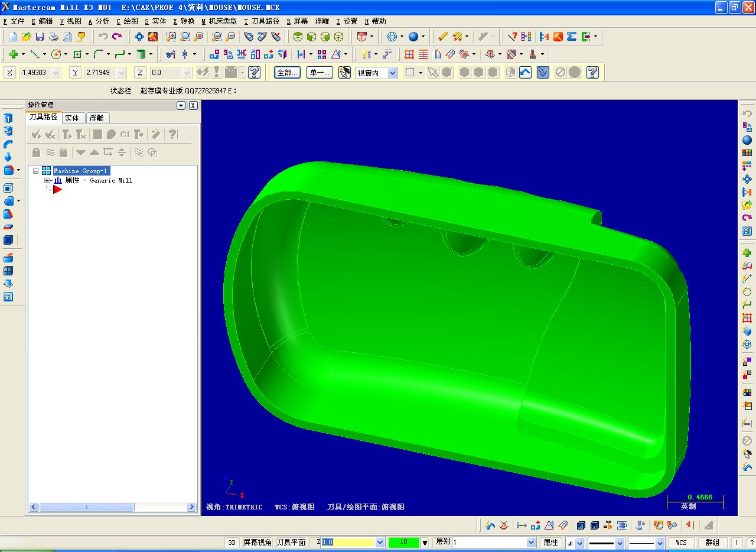Save the file with the floppy disk icon
Screen dimensions: 756x552
tap(40, 37)
